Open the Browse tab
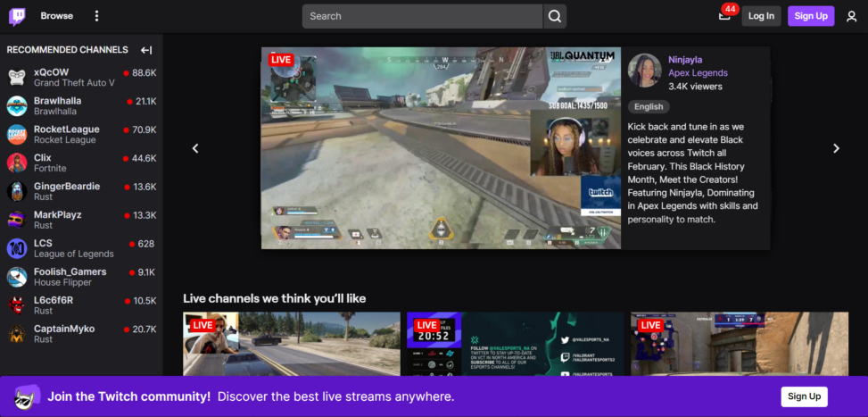This screenshot has height=417, width=868. coord(57,16)
